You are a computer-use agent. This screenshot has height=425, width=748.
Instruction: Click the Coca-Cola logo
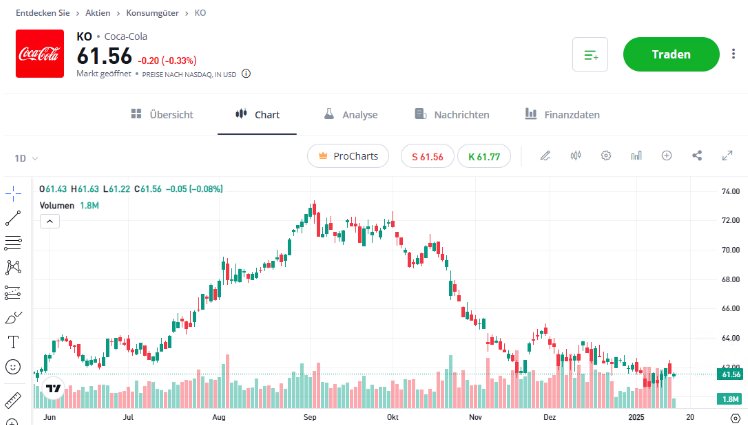(40, 53)
